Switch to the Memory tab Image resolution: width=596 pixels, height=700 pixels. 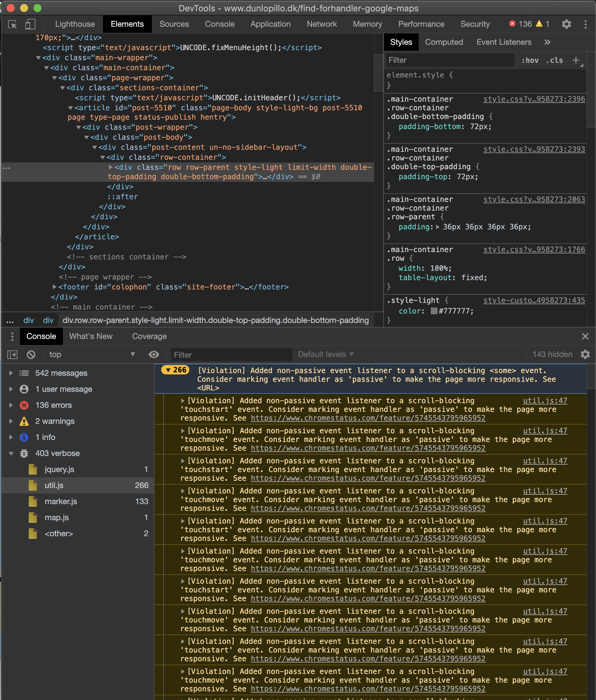point(367,24)
